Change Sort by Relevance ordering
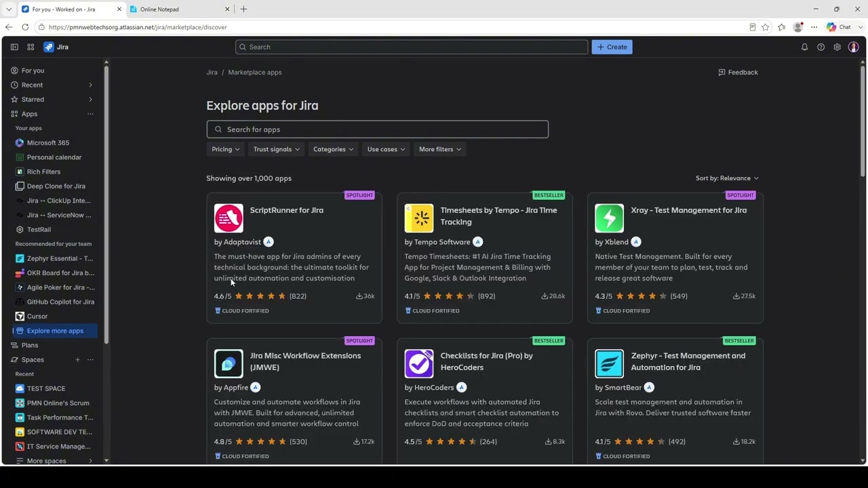Screen dimensions: 868x488 coord(727,178)
